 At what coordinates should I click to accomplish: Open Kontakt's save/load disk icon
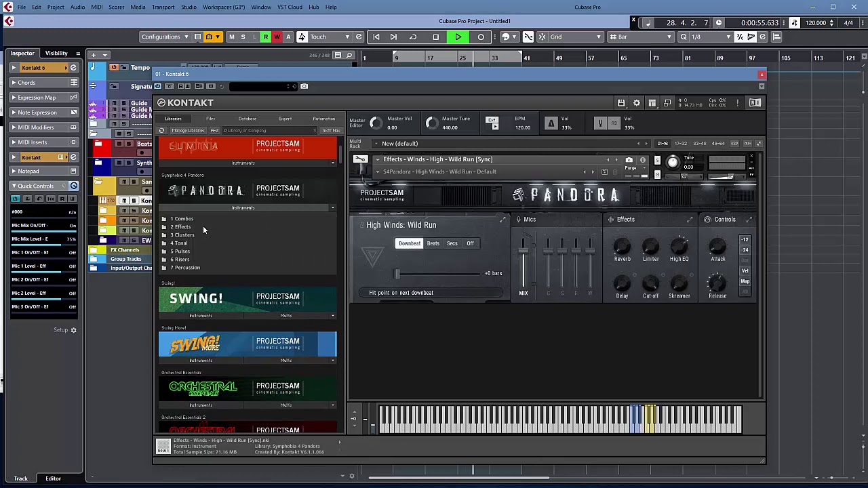click(x=620, y=103)
